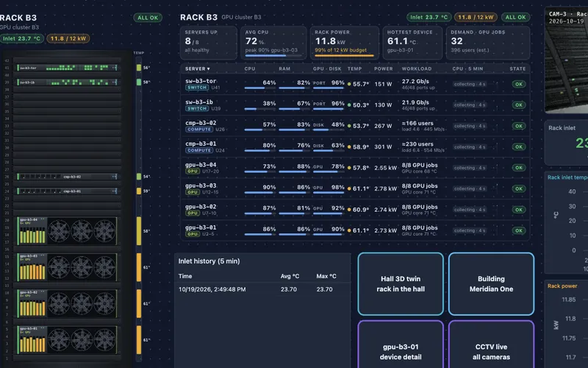Viewport: 588px width, 368px height.
Task: Click the DEMAND GPU JOBS stat card
Action: click(488, 43)
